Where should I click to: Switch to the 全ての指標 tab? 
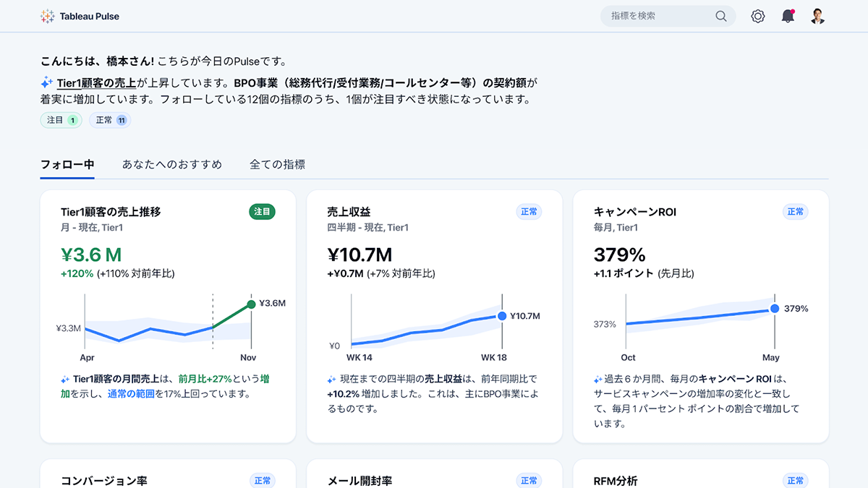(x=277, y=164)
